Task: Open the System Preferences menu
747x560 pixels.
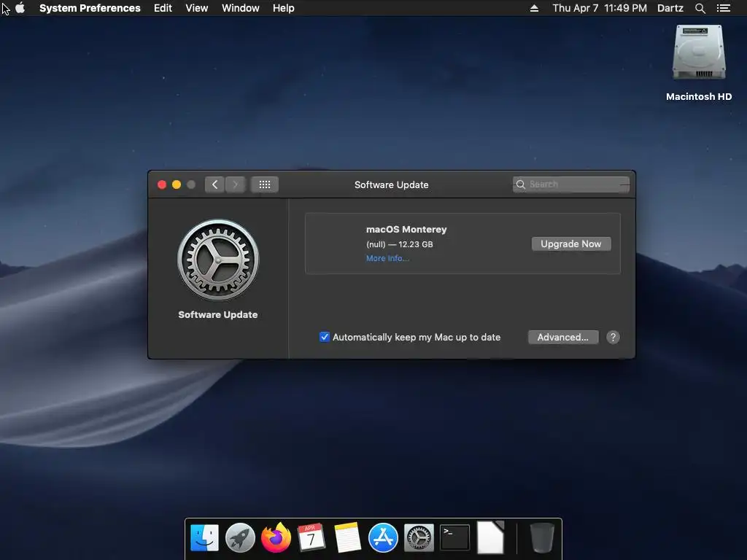Action: pyautogui.click(x=90, y=8)
